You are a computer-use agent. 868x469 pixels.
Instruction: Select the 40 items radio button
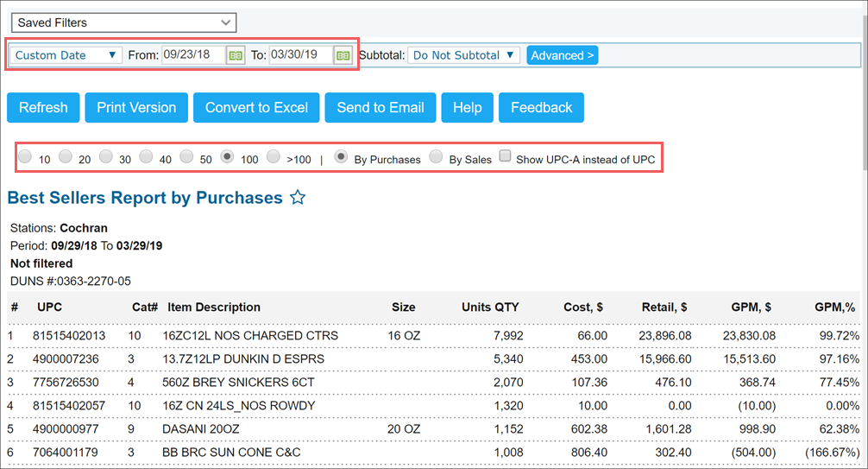pyautogui.click(x=146, y=157)
